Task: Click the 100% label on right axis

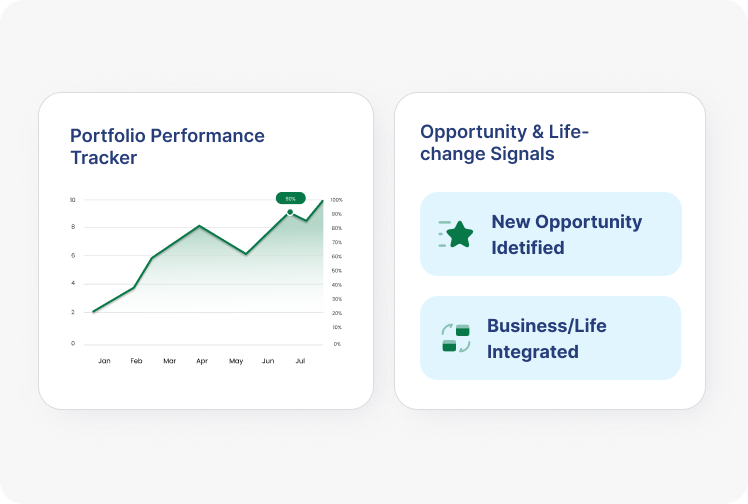Action: 336,200
